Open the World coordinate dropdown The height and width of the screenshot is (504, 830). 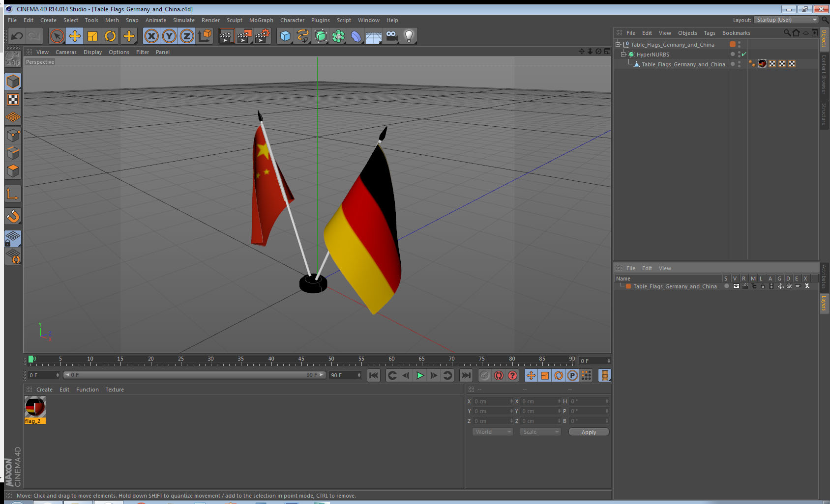tap(493, 432)
